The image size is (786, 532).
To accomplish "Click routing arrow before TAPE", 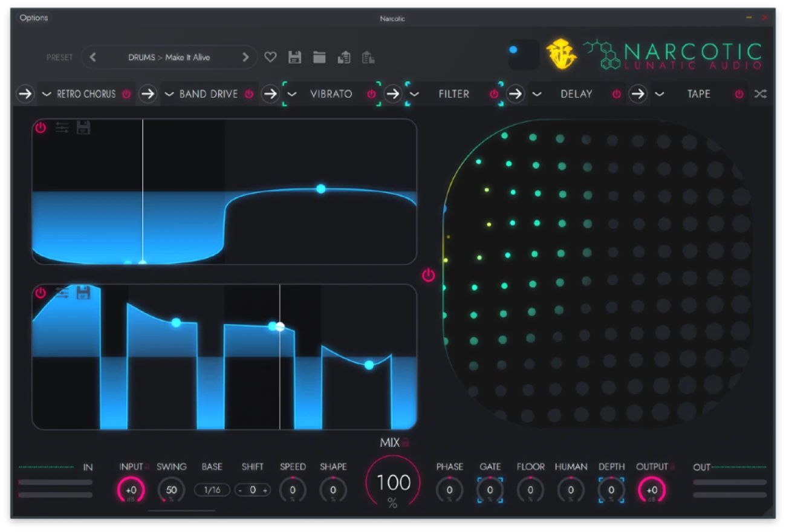I will (x=638, y=94).
